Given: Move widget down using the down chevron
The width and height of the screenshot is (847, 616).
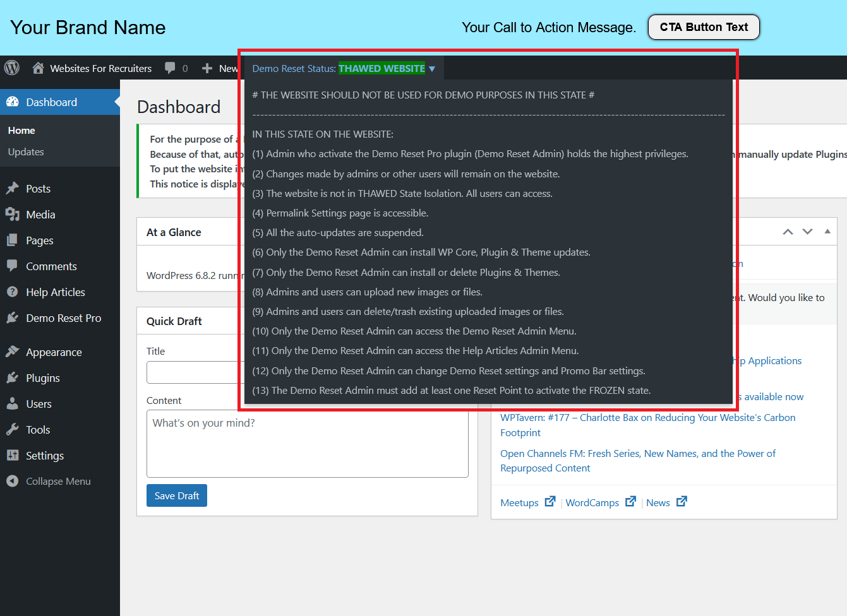Looking at the screenshot, I should (x=807, y=232).
